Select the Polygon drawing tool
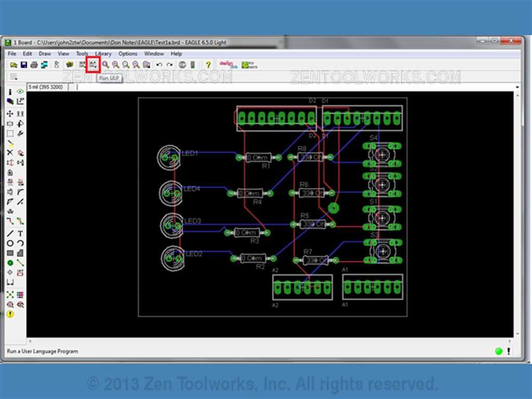Viewport: 532px width, 399px height. tap(20, 253)
